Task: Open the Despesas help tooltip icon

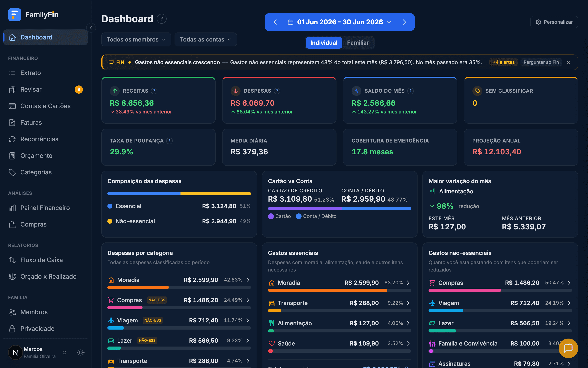Action: [x=277, y=91]
